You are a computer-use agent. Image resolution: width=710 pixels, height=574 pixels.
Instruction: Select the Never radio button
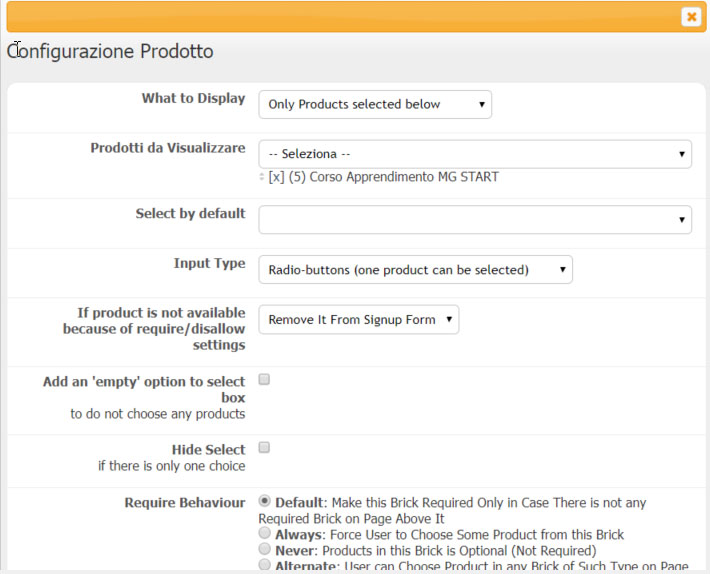point(265,549)
